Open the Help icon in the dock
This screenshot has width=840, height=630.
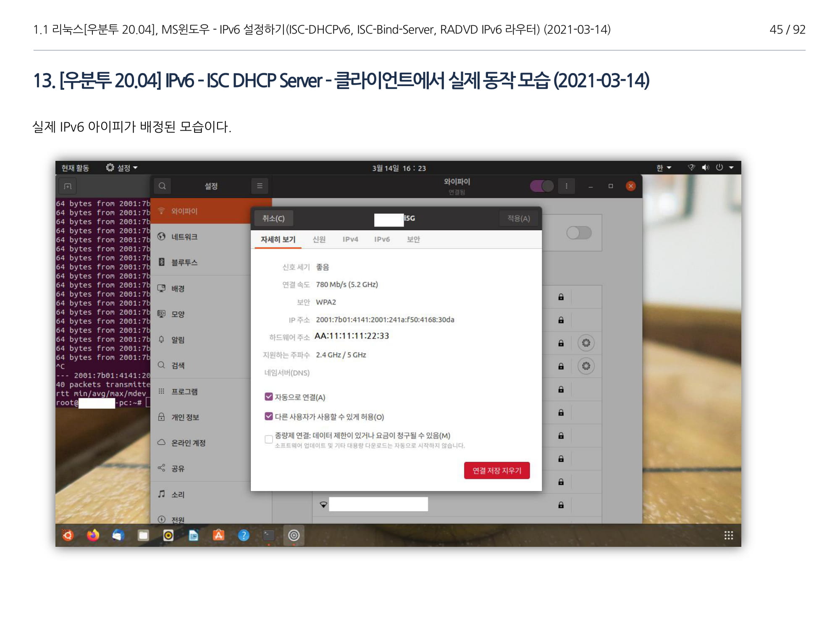click(244, 535)
